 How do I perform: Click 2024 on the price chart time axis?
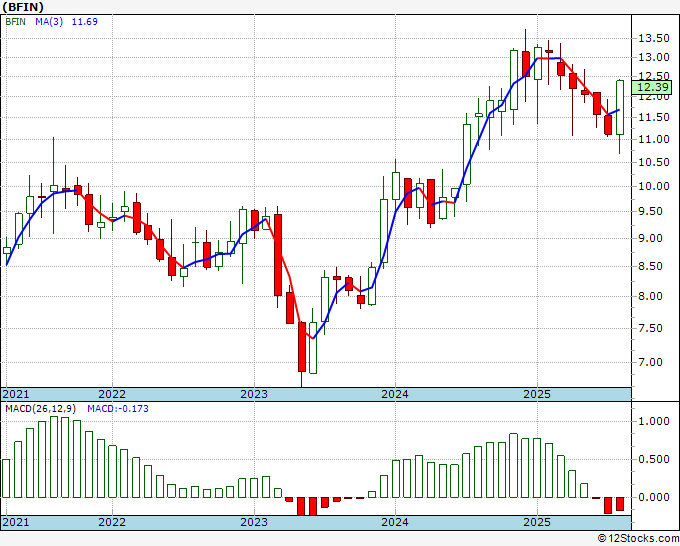[395, 394]
